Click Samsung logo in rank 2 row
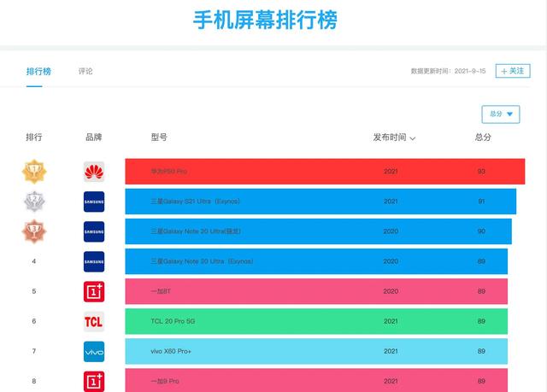 point(94,202)
